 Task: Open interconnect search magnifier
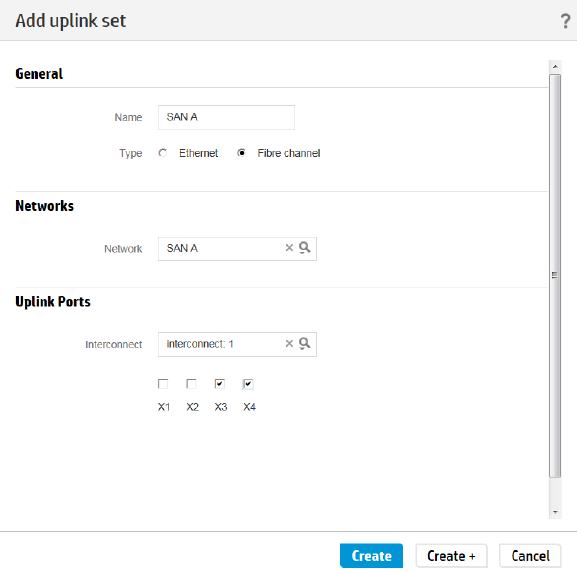coord(304,343)
